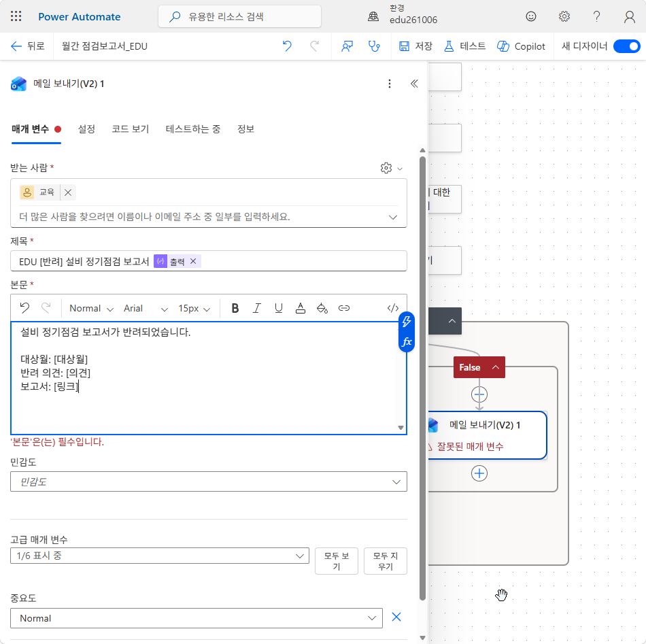
Task: Remove the 중요도 parameter with X
Action: 396,617
